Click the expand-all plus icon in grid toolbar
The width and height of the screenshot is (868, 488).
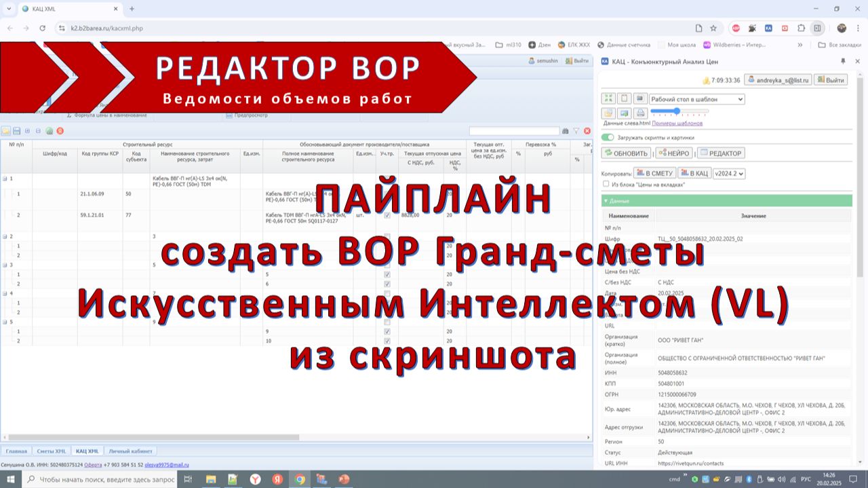27,131
